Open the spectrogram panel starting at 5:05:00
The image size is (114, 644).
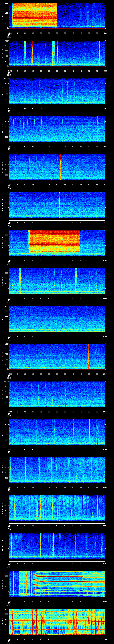[57, 91]
